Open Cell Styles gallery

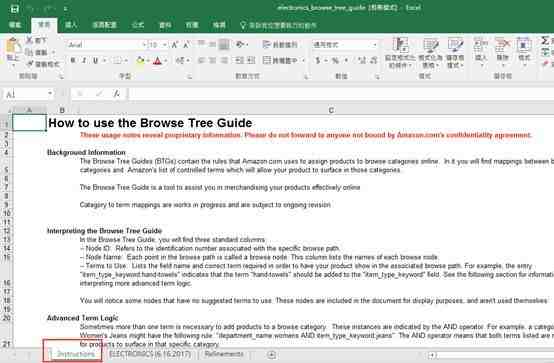coord(455,53)
